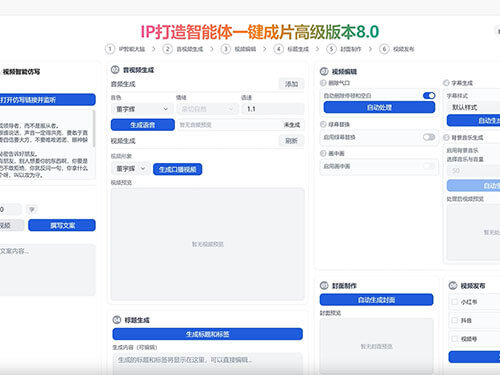Click the 视频智能仿写 heading
The width and height of the screenshot is (500, 375).
coord(21,72)
